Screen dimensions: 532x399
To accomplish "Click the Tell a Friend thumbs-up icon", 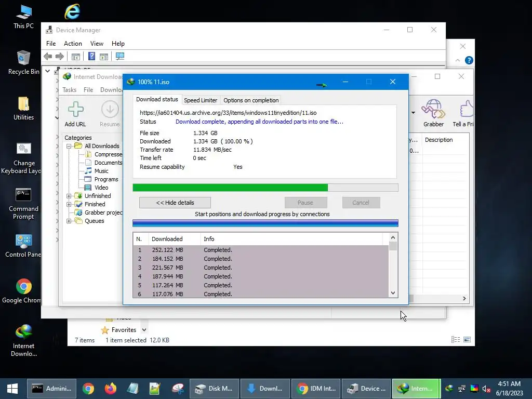I will pos(467,109).
